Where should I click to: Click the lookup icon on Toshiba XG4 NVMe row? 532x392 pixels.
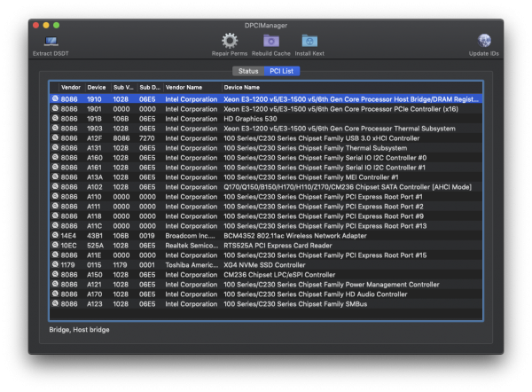tap(55, 264)
